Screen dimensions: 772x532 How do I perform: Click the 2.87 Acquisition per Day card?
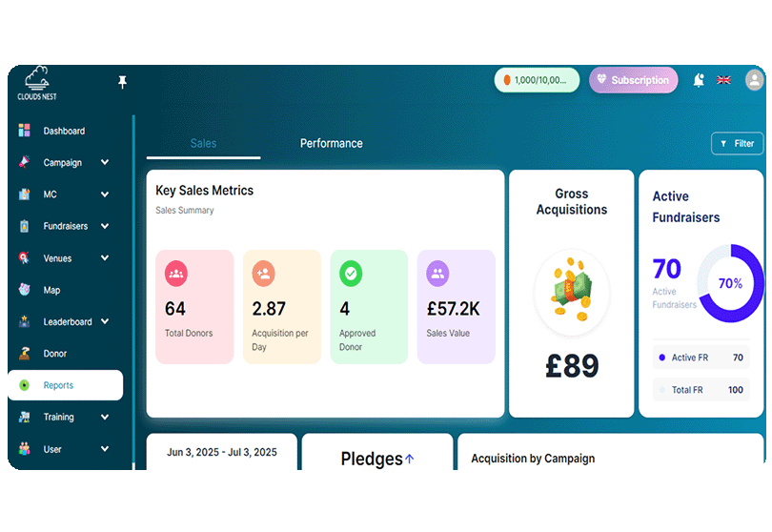(282, 307)
